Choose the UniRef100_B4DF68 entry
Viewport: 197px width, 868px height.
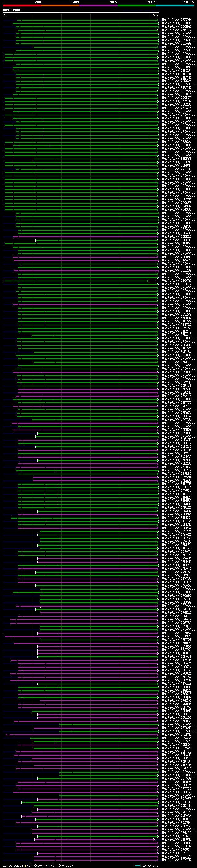click(x=176, y=159)
